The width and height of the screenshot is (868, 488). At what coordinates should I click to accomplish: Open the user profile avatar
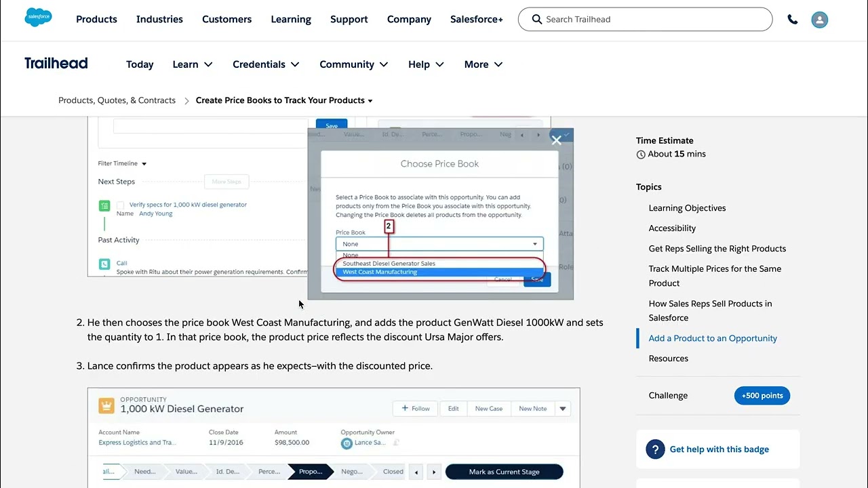[819, 20]
